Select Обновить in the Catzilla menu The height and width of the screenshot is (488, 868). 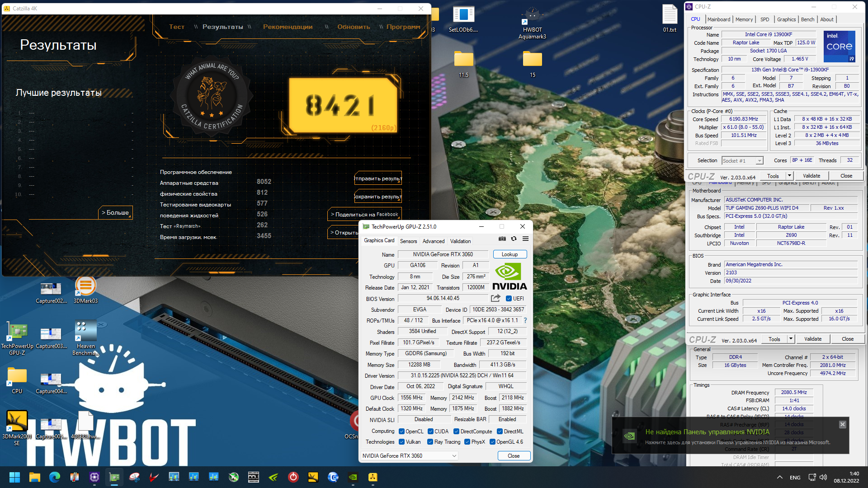(354, 27)
